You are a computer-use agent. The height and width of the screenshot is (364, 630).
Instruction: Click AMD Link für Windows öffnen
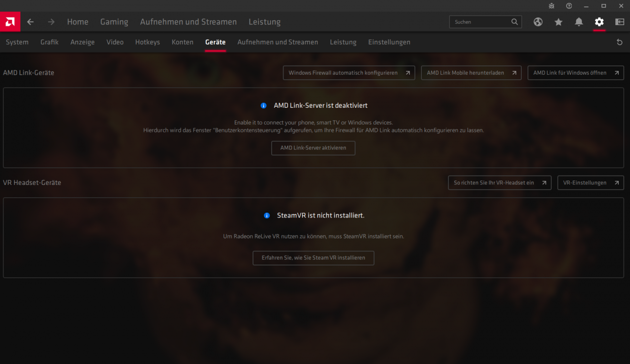pyautogui.click(x=576, y=73)
